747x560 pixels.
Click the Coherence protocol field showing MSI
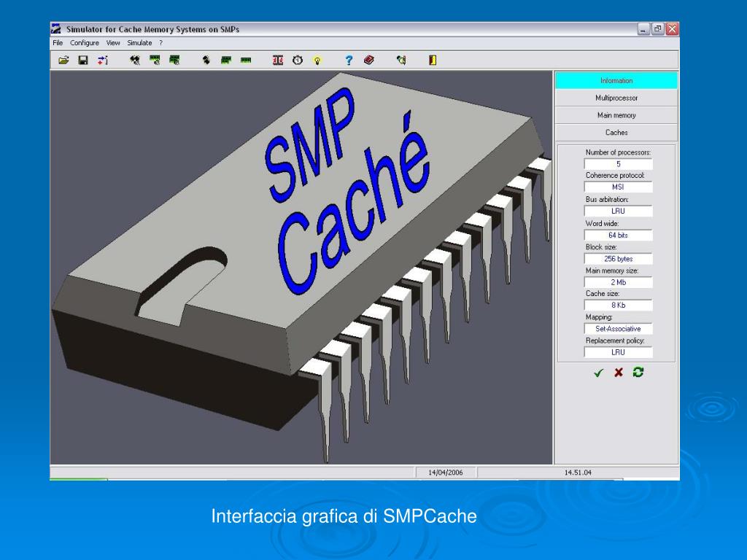pyautogui.click(x=619, y=187)
